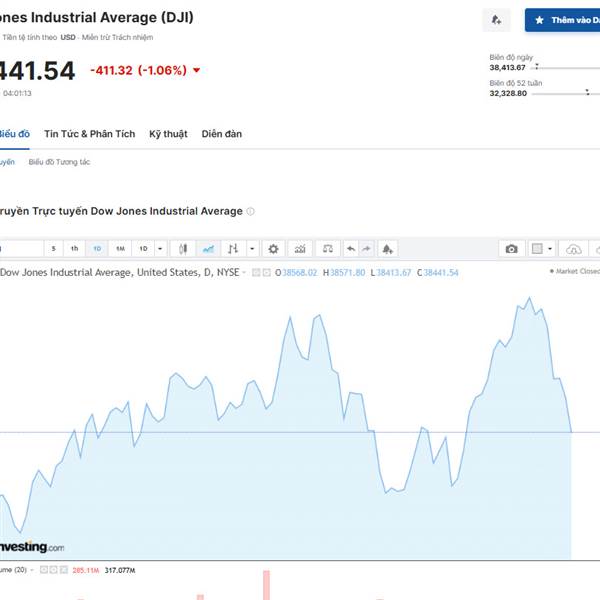Click the 52-week low value 32,328.80
600x600 pixels.
[508, 93]
